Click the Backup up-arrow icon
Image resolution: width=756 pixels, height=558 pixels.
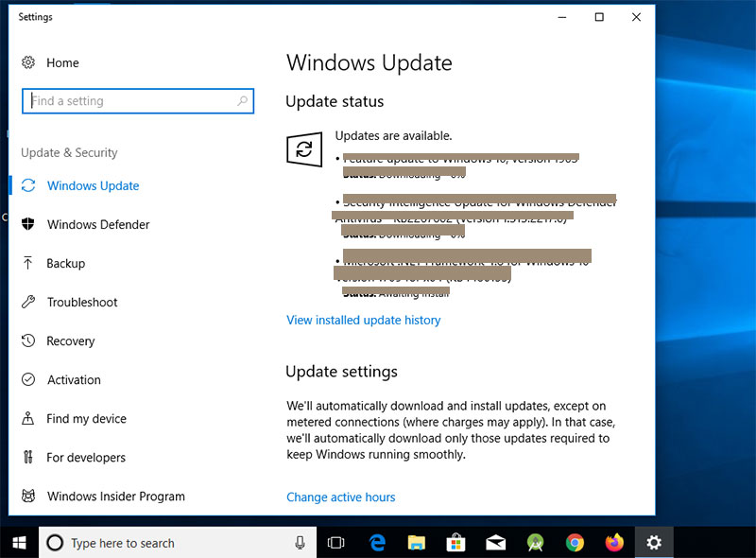(28, 263)
